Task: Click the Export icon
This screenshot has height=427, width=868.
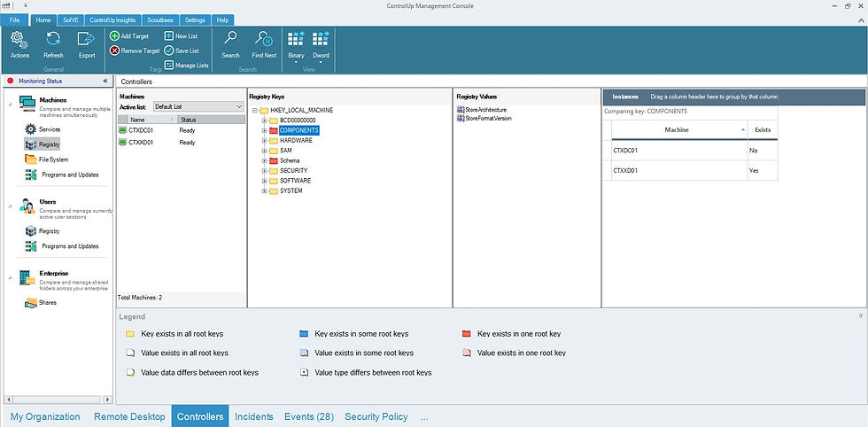Action: point(86,39)
